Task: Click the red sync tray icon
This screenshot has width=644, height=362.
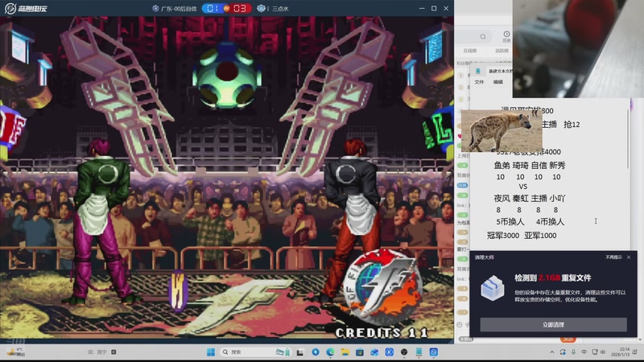Action: click(563, 352)
